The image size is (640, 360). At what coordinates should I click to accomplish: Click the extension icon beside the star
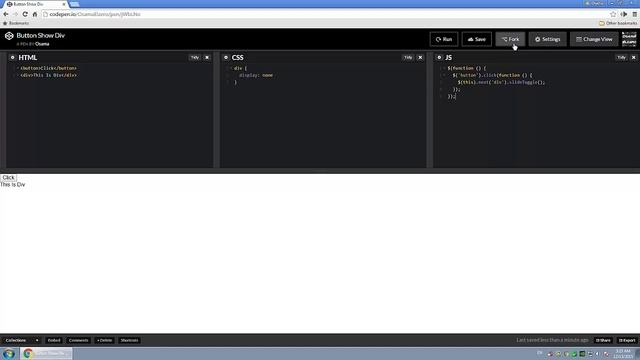(624, 14)
